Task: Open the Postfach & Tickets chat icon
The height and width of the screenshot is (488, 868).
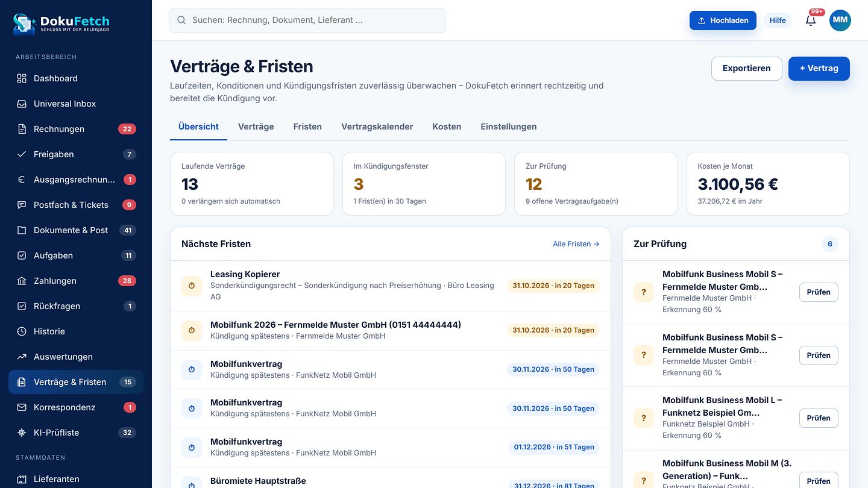Action: [x=22, y=205]
